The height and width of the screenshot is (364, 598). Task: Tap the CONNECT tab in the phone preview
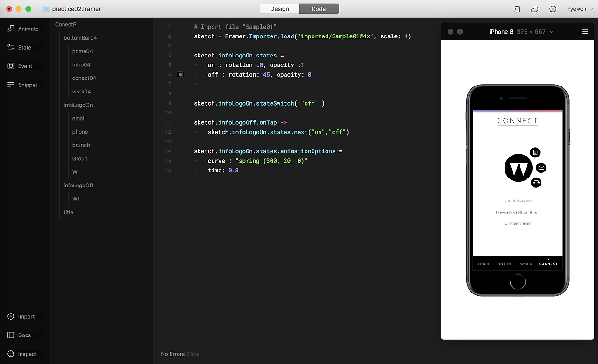point(548,264)
